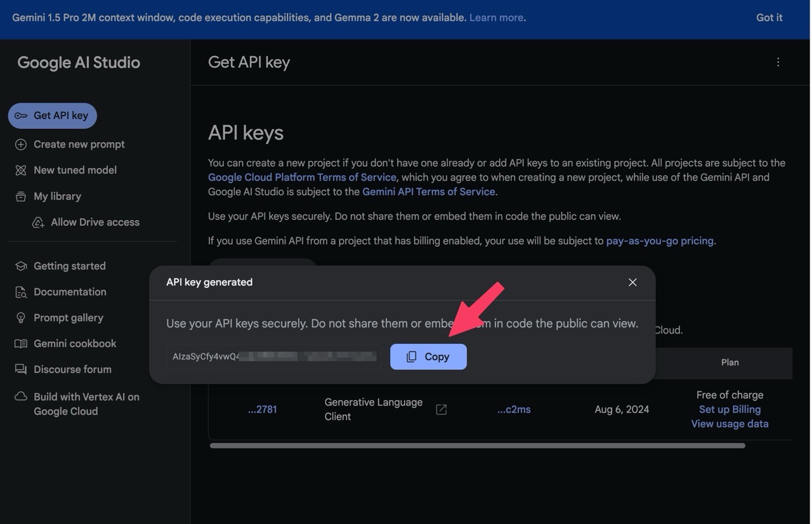
Task: Click the API key generated dialog title
Action: point(209,282)
